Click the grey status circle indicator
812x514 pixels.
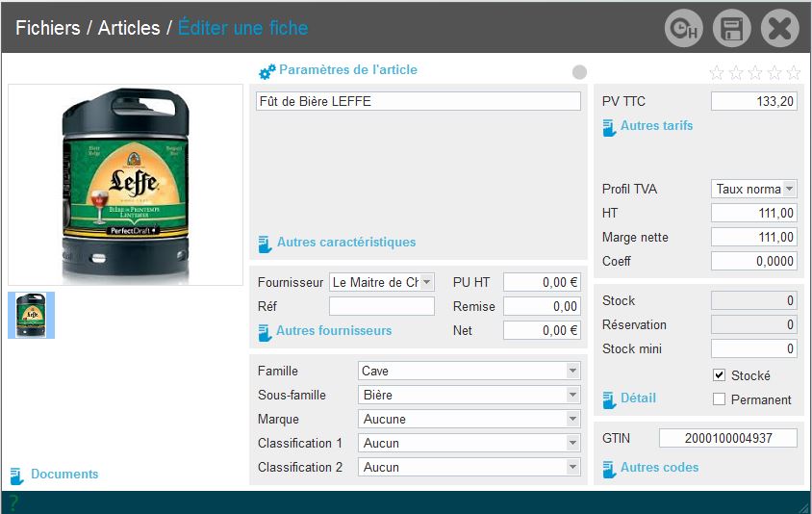tap(579, 72)
